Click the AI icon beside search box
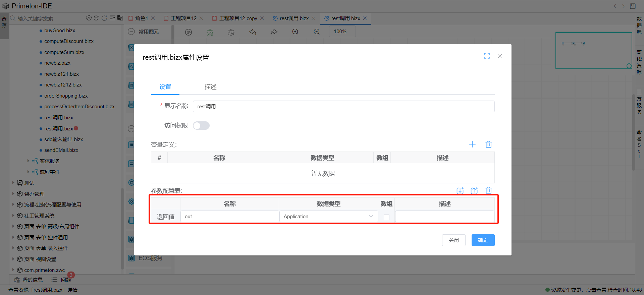The width and height of the screenshot is (644, 295). pos(89,18)
